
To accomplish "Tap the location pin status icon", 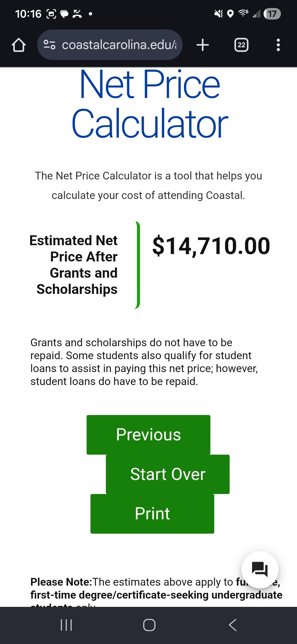I will click(x=230, y=13).
